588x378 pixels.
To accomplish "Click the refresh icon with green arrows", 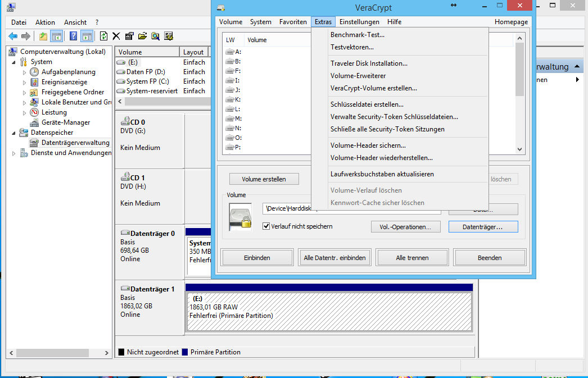I will click(x=103, y=37).
